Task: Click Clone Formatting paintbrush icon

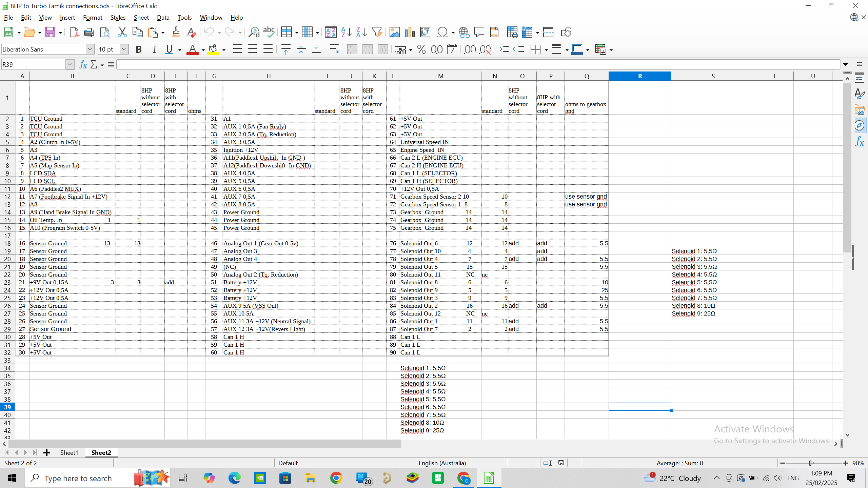Action: [176, 32]
